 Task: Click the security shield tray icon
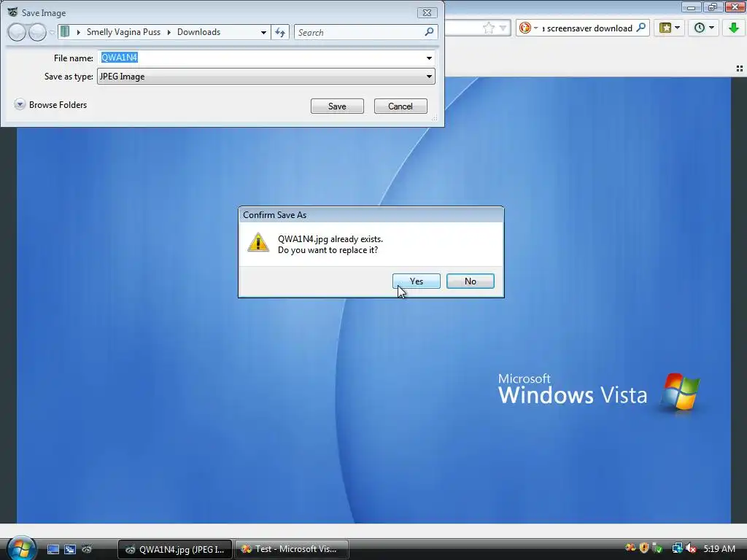644,548
